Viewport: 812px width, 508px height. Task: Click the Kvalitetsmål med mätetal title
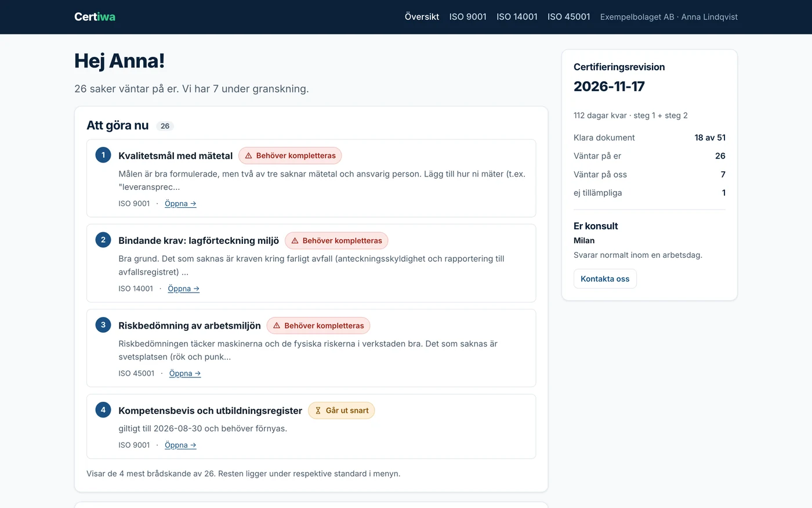click(x=175, y=156)
